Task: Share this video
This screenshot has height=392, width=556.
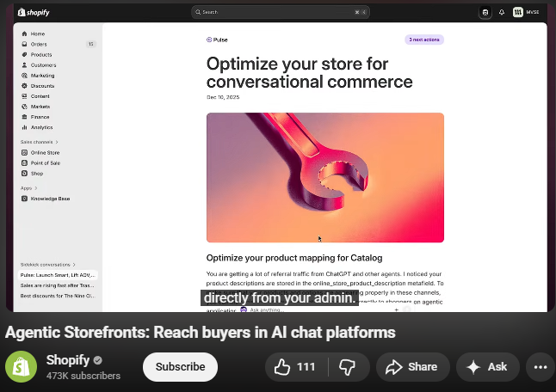Action: point(411,367)
